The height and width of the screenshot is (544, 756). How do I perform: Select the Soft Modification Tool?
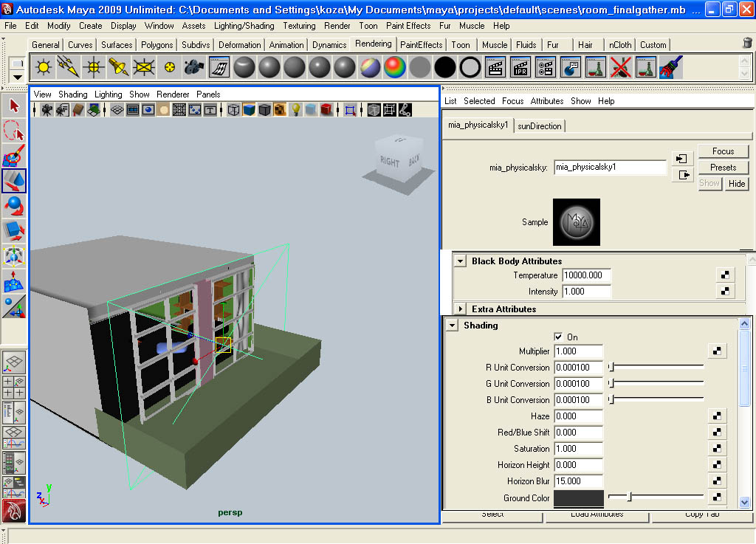[x=14, y=281]
